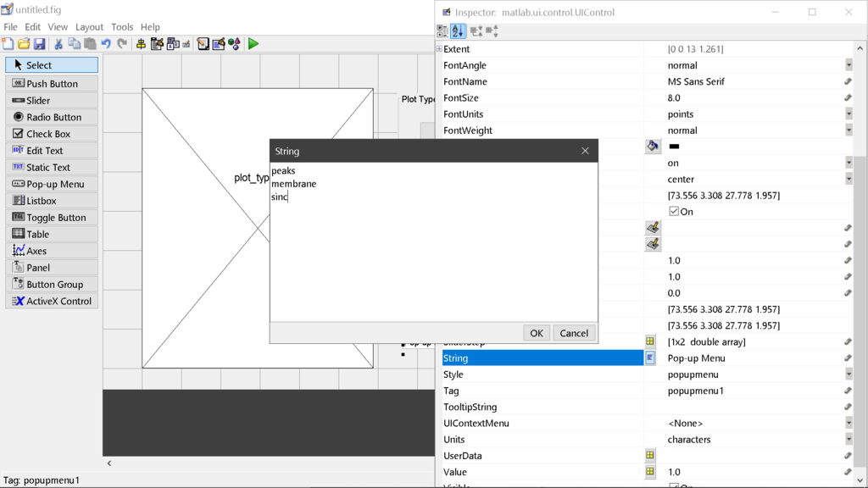Image resolution: width=868 pixels, height=488 pixels.
Task: Open the Layout menu
Action: click(x=89, y=26)
